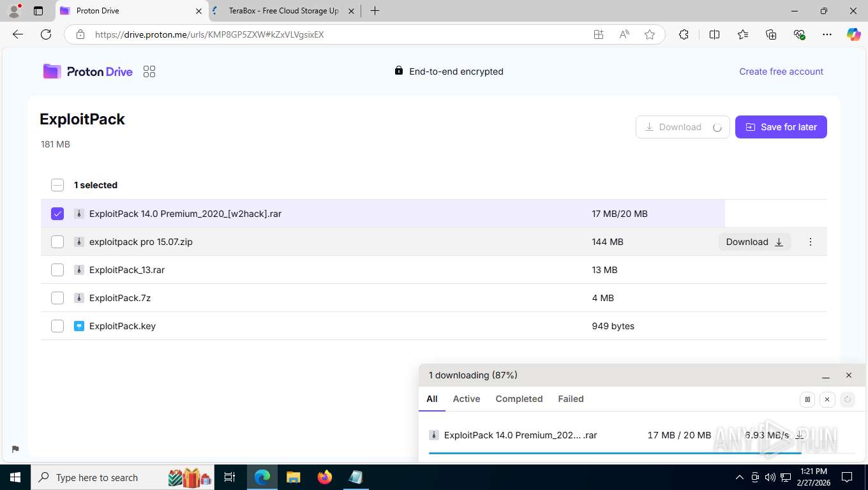Open the tab actions menu
This screenshot has width=868, height=490.
[x=38, y=11]
